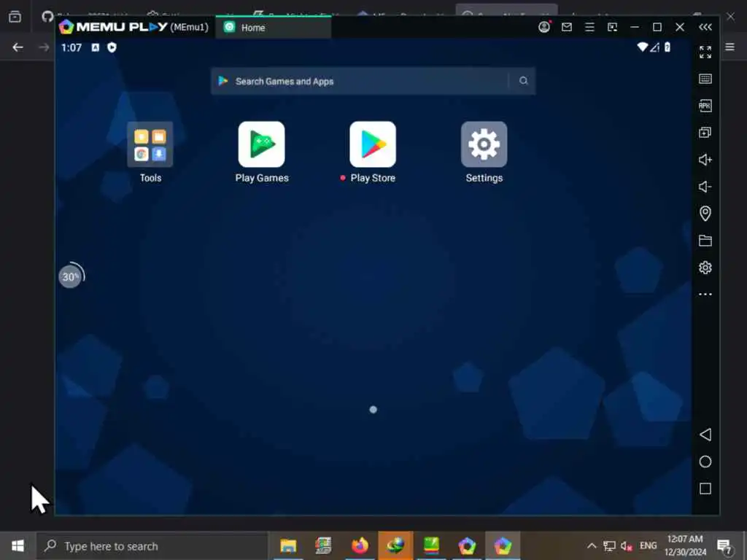This screenshot has width=747, height=560.
Task: Open MEmu settings gear in sidebar
Action: click(x=705, y=268)
